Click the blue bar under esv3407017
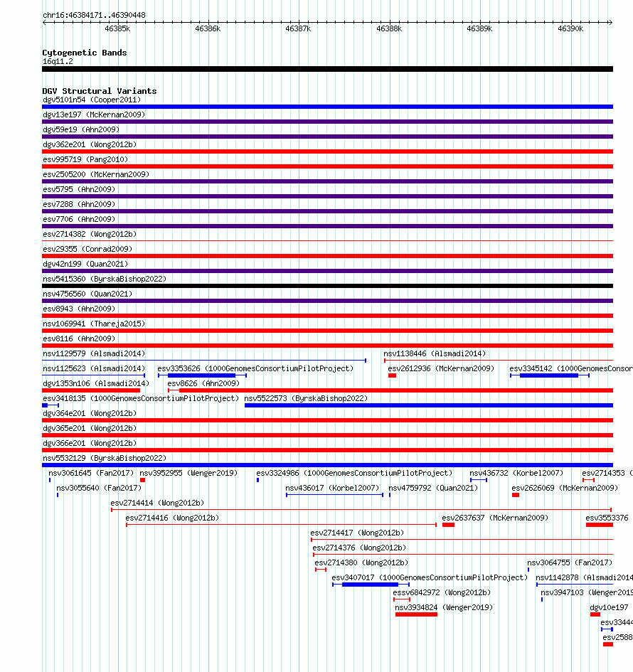The image size is (633, 672). pyautogui.click(x=371, y=585)
